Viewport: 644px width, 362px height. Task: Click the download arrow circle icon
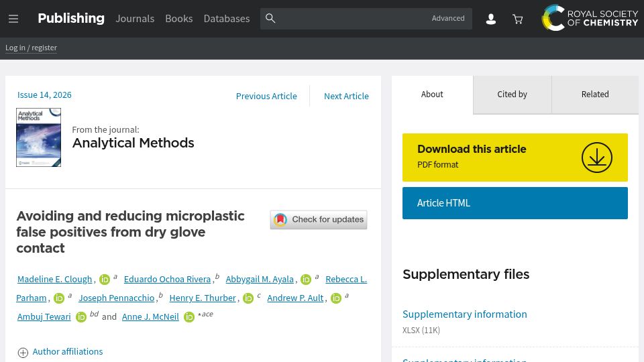coord(597,158)
